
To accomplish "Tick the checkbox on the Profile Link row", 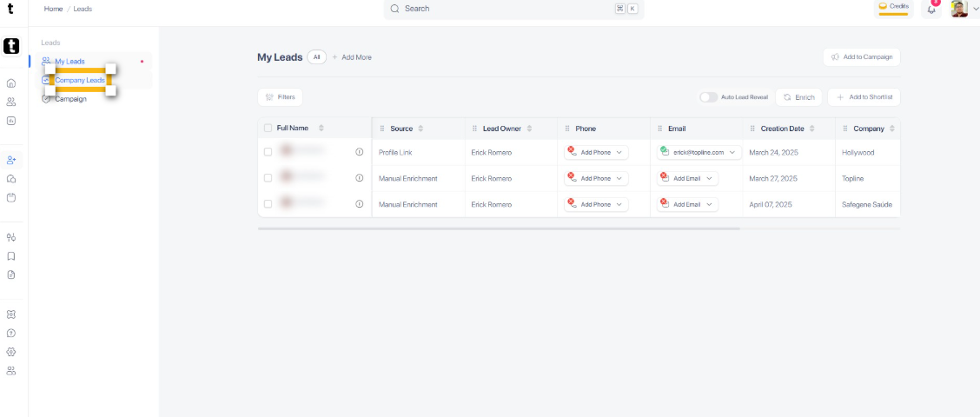I will coord(268,152).
